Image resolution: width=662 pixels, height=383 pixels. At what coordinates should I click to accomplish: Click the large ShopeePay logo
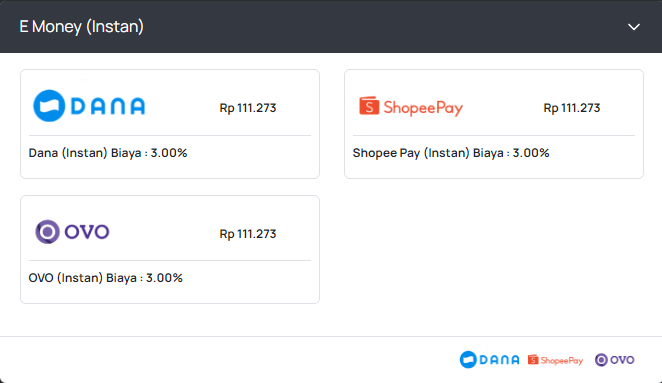(411, 107)
